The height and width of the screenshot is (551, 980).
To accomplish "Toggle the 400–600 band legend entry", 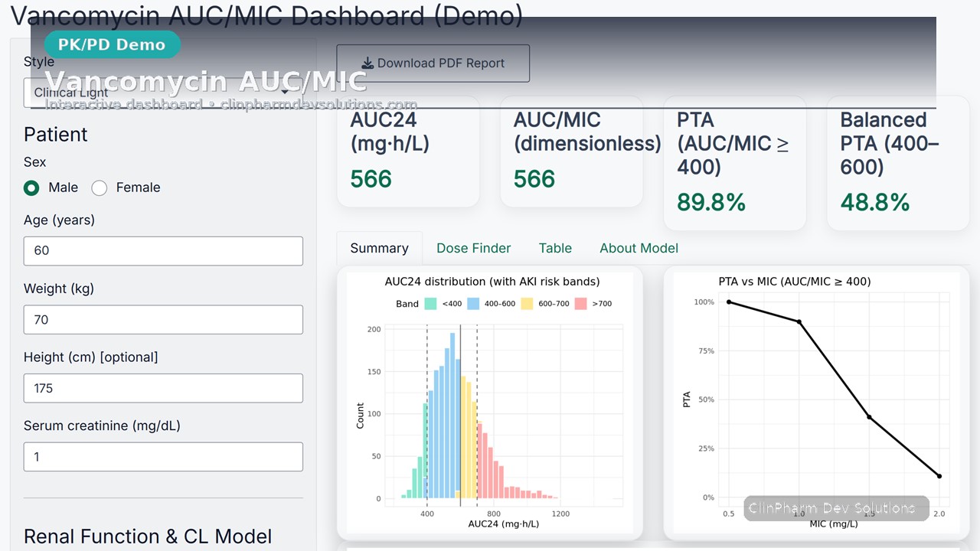I will point(486,304).
